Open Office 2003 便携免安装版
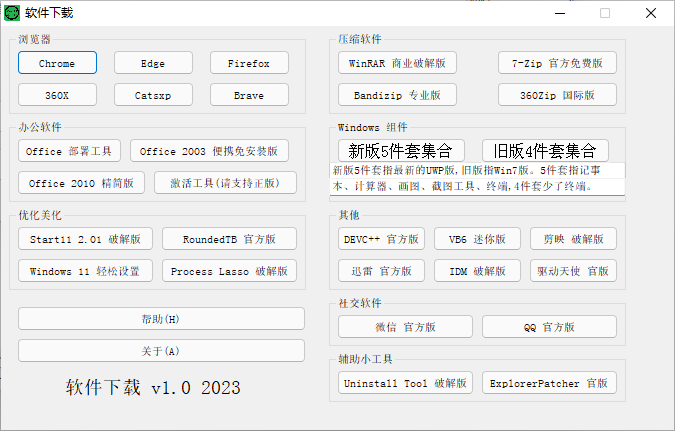The width and height of the screenshot is (675, 431). (x=209, y=151)
